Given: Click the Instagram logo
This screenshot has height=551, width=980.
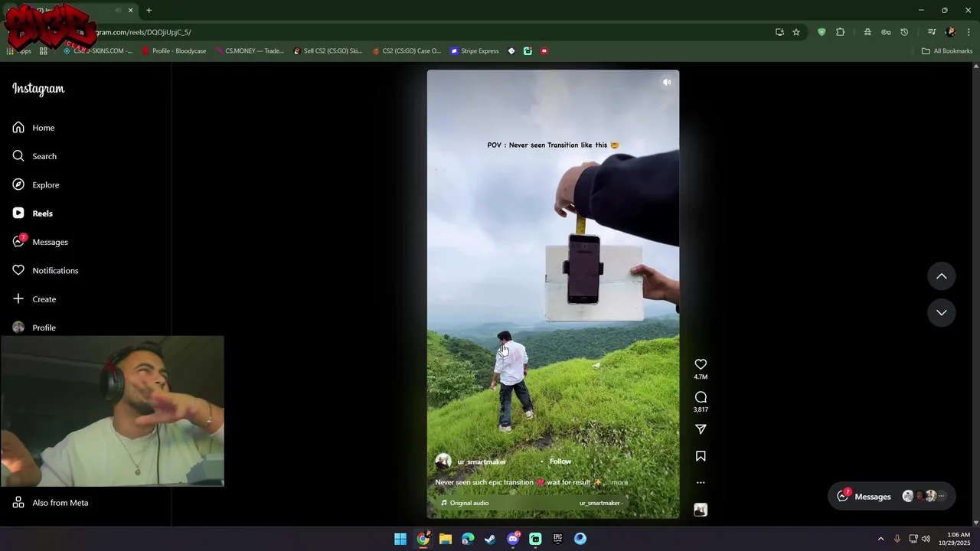Looking at the screenshot, I should [x=38, y=89].
